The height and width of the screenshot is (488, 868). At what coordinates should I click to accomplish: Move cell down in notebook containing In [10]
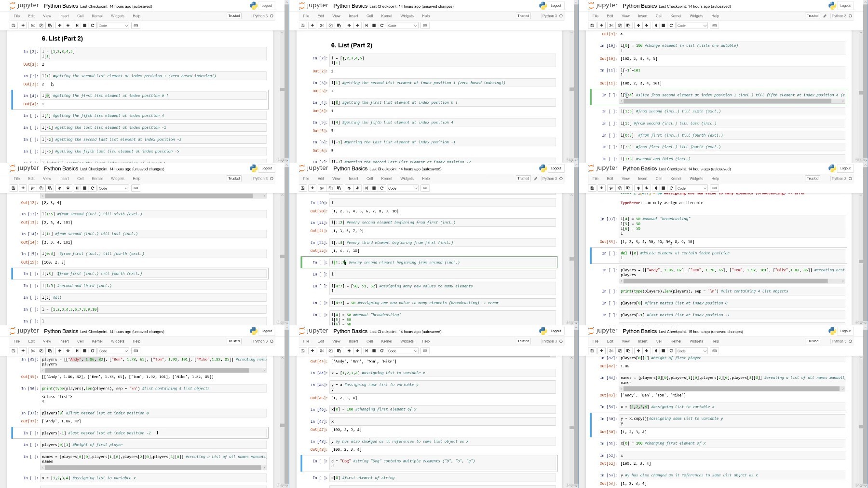(x=647, y=25)
